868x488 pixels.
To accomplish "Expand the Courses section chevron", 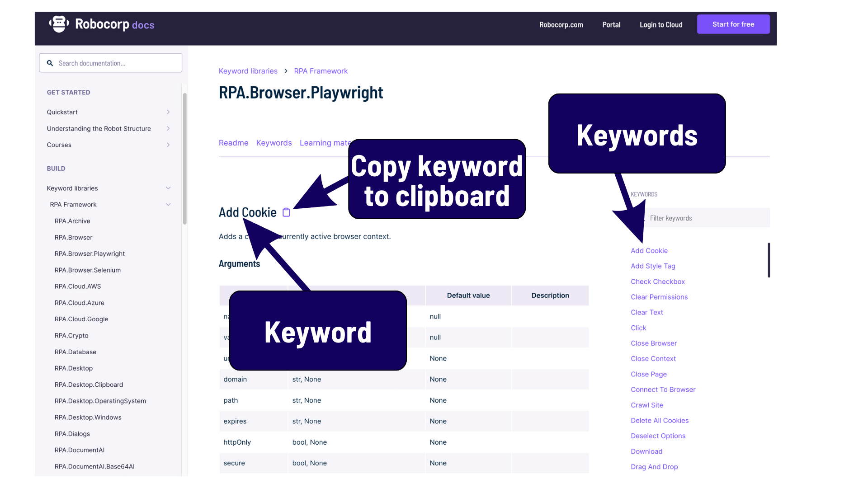I will 168,145.
